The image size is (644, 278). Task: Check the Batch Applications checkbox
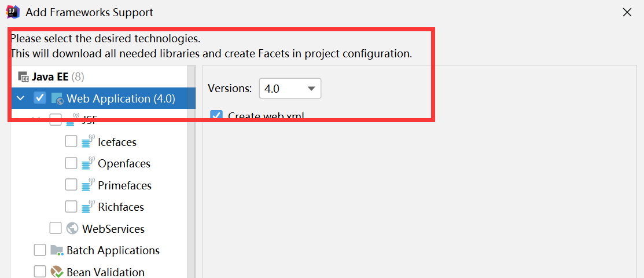(x=40, y=250)
